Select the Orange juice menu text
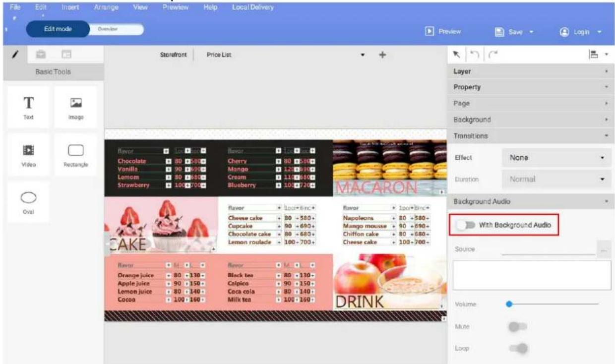615x364 pixels. [x=135, y=275]
